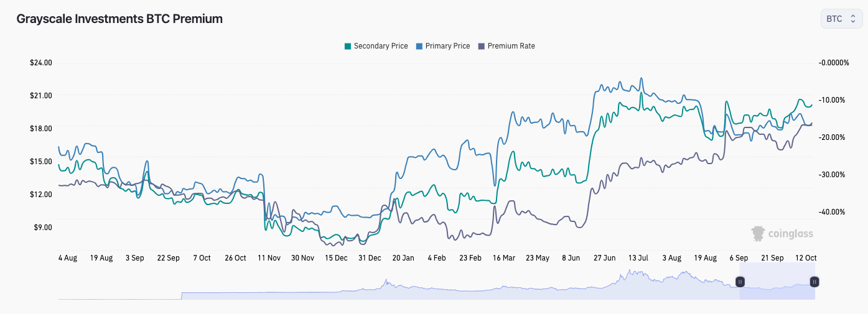Click the right range slider pause handle
Screen dimensions: 868x314
[x=814, y=282]
